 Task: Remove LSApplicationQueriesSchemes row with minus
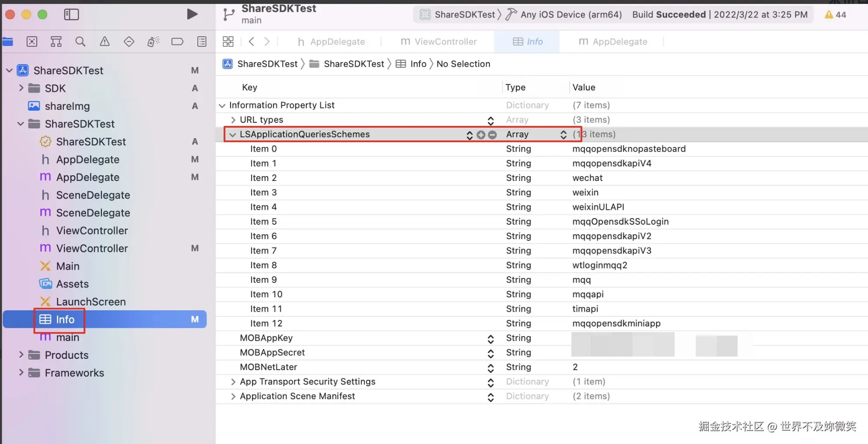pos(492,135)
